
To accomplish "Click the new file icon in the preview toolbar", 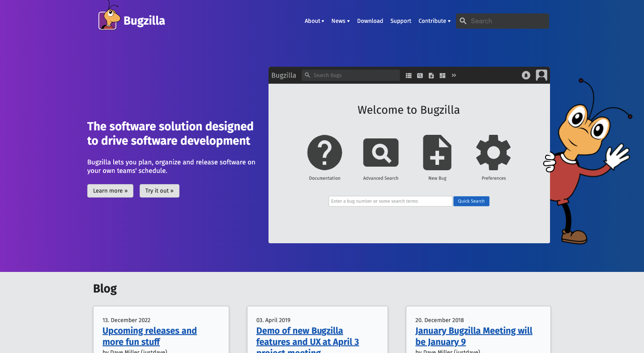I will [x=431, y=76].
